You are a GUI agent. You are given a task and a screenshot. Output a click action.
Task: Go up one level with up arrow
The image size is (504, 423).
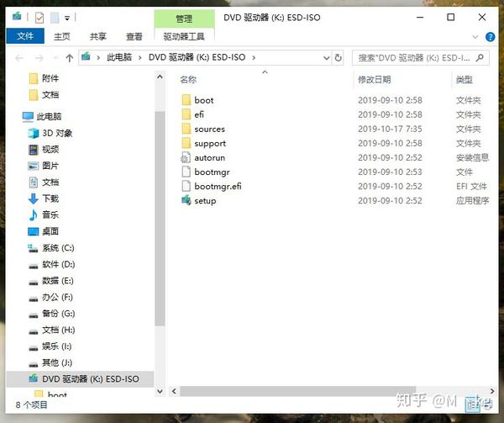pos(70,58)
